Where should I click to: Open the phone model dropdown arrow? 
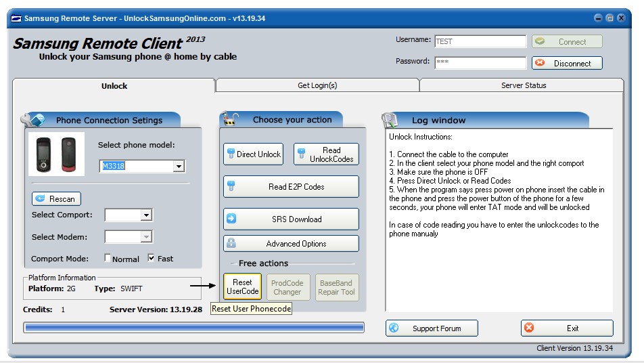(179, 166)
